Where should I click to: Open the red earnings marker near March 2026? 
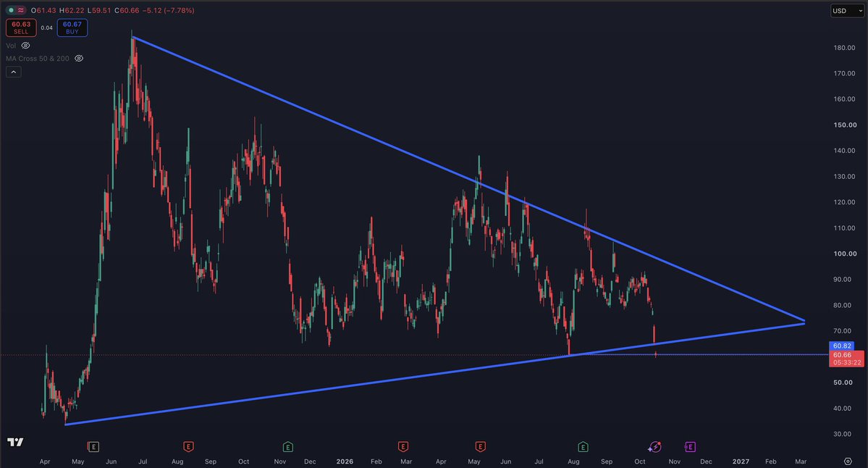[x=403, y=446]
